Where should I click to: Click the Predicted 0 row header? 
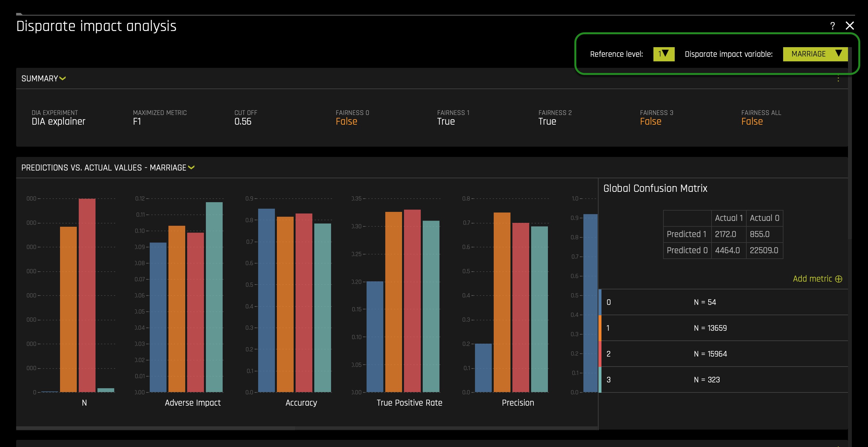687,250
